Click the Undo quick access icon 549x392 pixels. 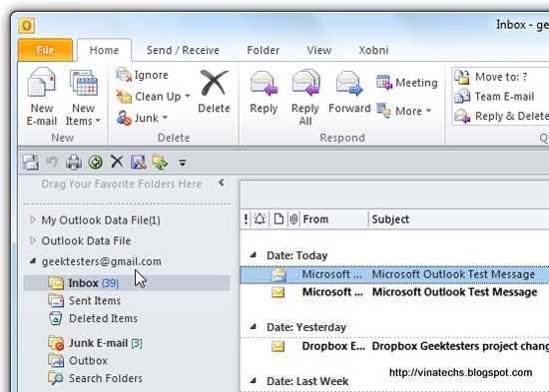click(52, 162)
